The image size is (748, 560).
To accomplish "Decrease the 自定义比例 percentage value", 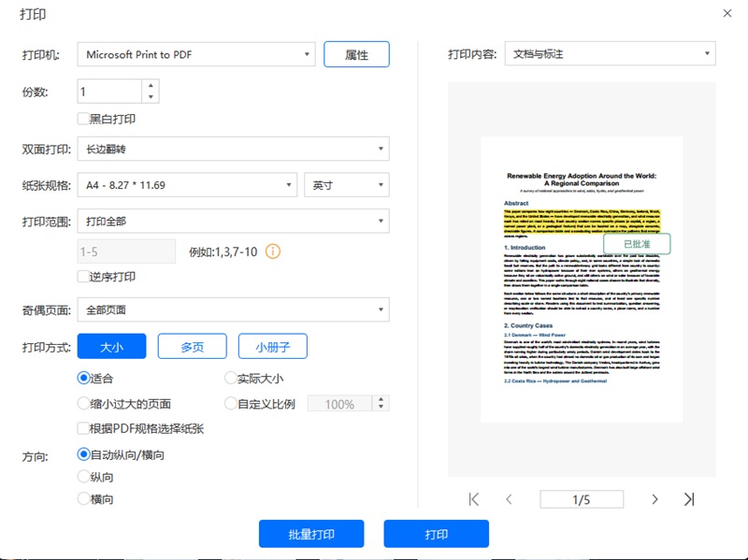I will click(381, 407).
